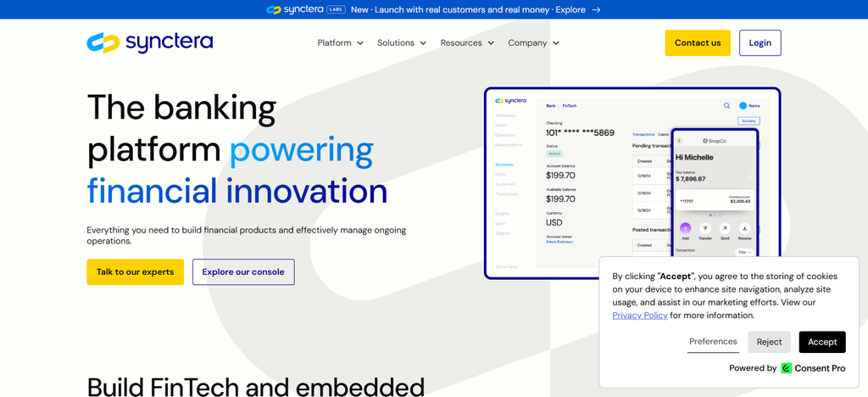Screen dimensions: 868x397
Task: Select Cards in console preview sidebar
Action: click(500, 175)
